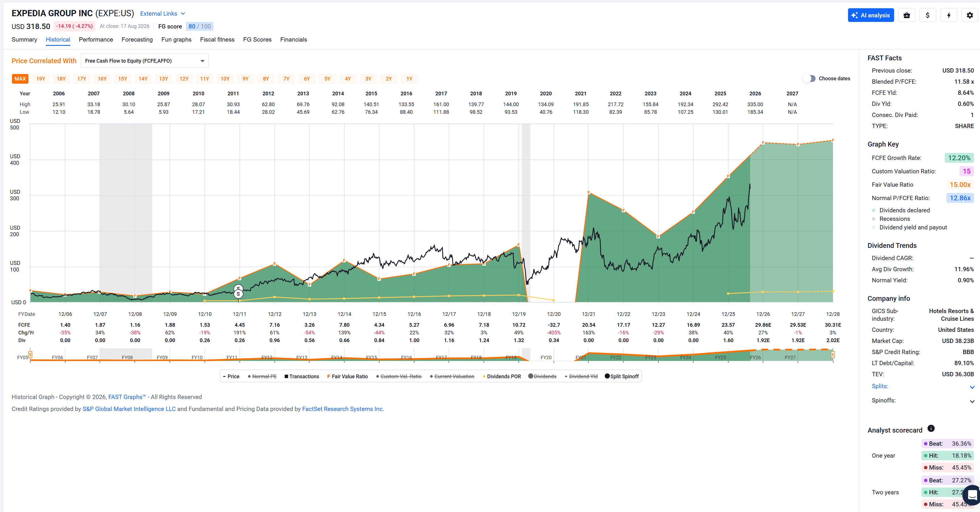Click the right handle of timeline range slider
Image resolution: width=980 pixels, height=512 pixels.
point(833,355)
